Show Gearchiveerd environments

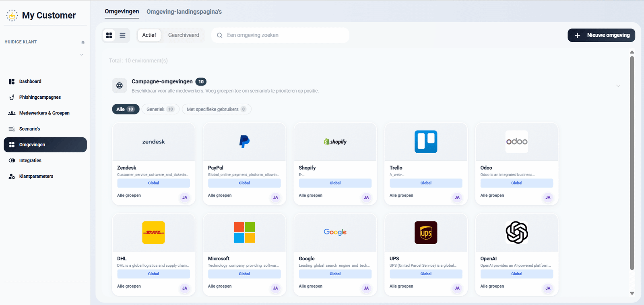click(184, 35)
